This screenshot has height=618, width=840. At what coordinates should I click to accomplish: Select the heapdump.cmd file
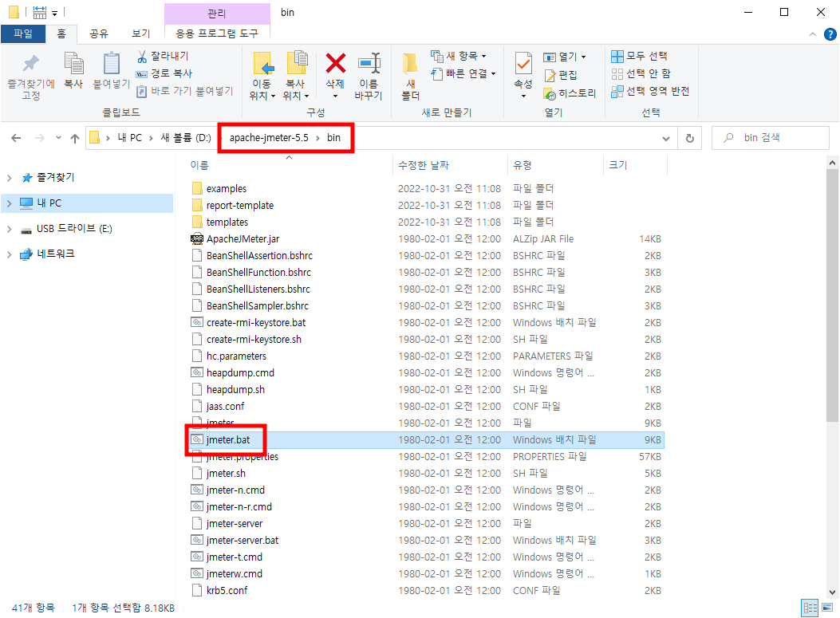tap(240, 372)
